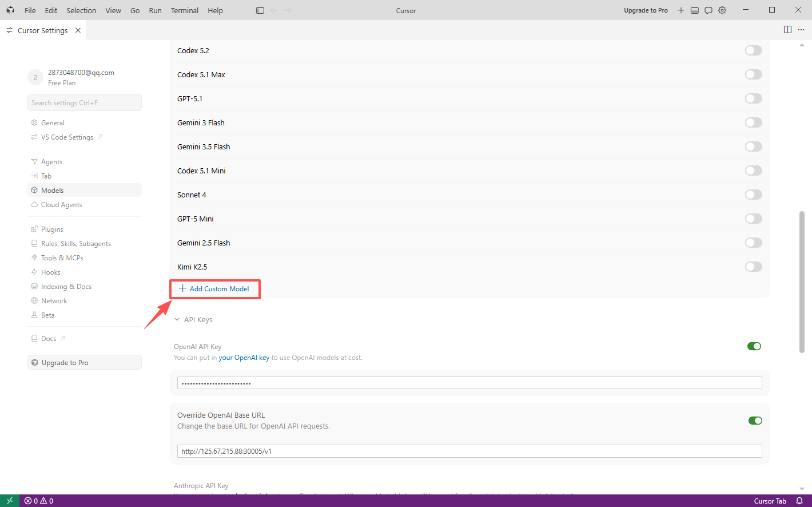Open the editor More Actions ellipsis
This screenshot has height=507, width=812.
801,30
